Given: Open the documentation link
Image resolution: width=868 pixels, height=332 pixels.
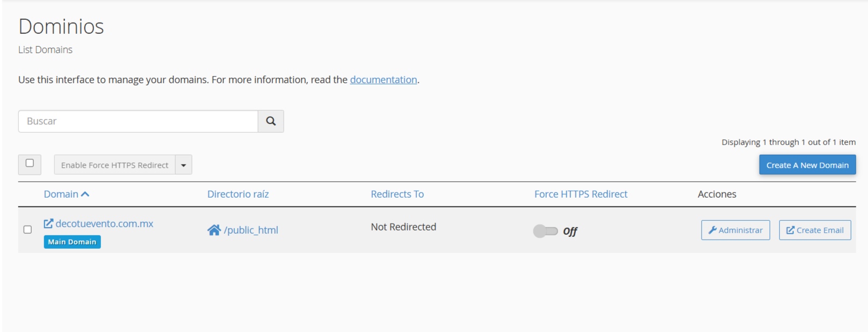Looking at the screenshot, I should (384, 80).
